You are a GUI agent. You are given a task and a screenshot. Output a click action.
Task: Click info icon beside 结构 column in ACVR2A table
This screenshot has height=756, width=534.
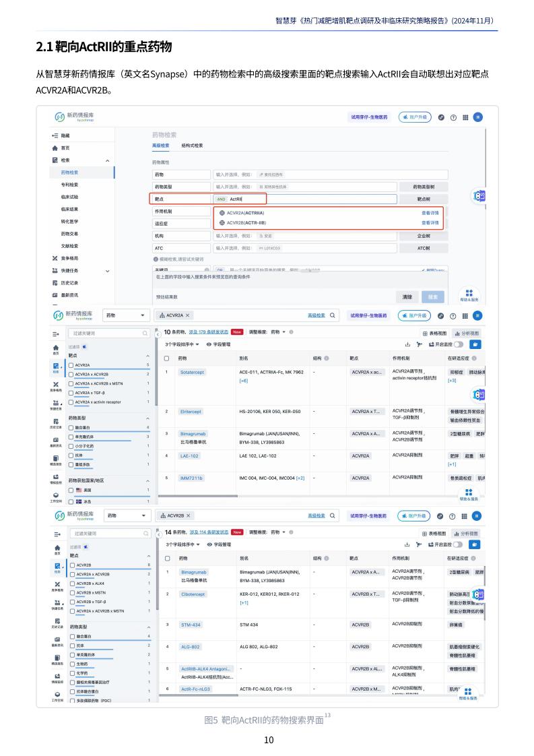[x=327, y=358]
